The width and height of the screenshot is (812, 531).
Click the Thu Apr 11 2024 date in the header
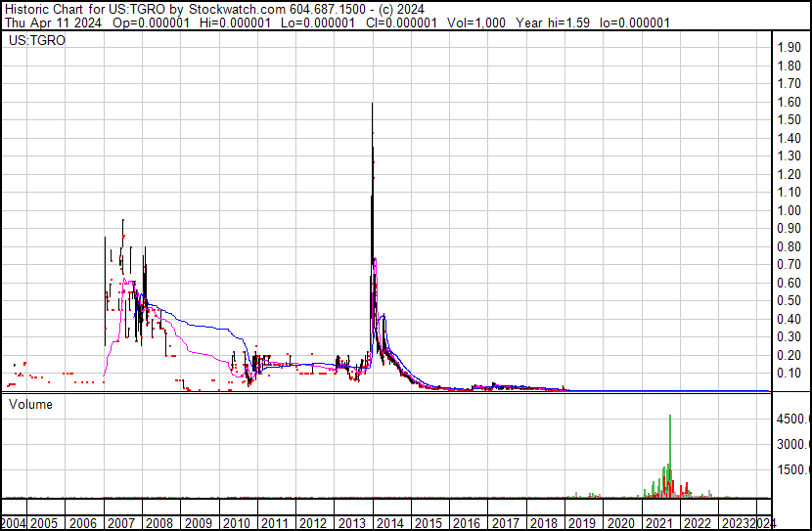(54, 22)
